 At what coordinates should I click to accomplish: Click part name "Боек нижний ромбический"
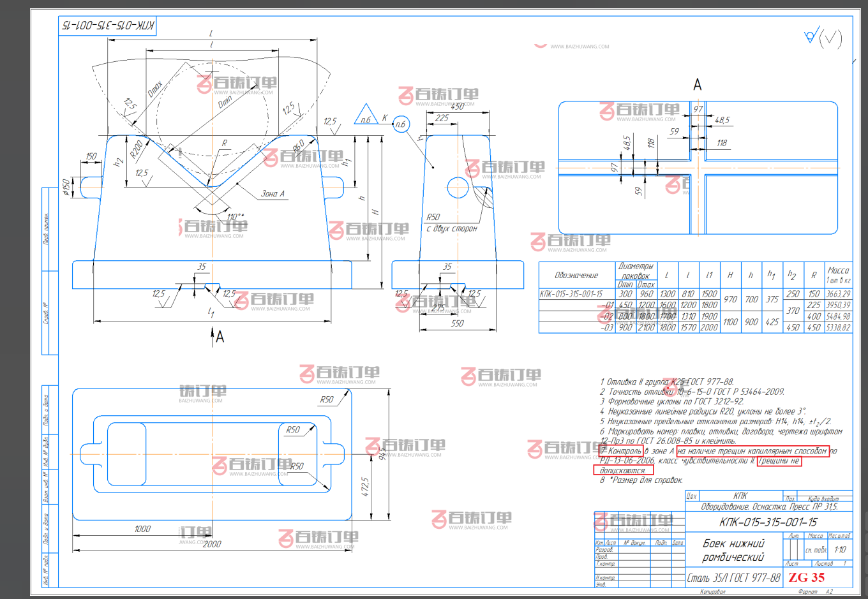click(x=733, y=550)
